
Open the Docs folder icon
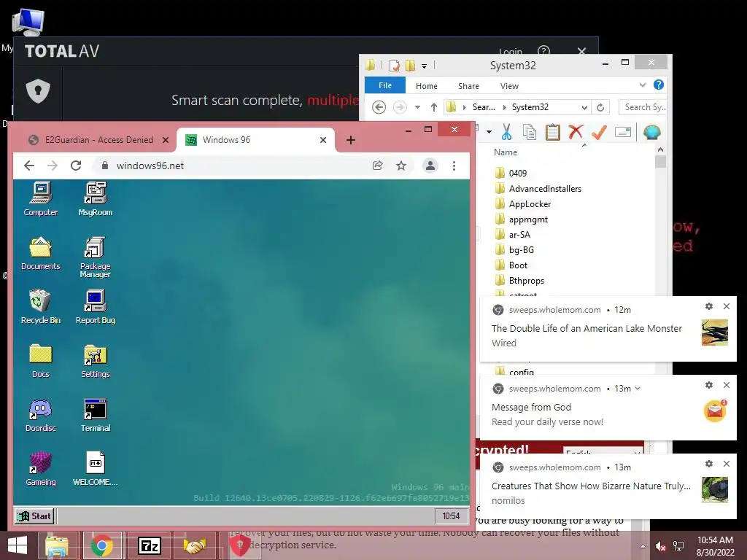pyautogui.click(x=41, y=361)
